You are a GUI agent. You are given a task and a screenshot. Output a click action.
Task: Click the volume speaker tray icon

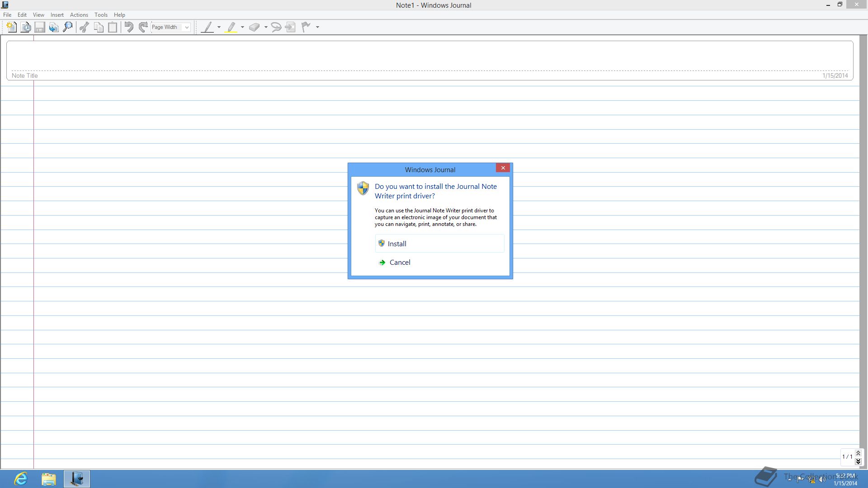[x=822, y=479]
